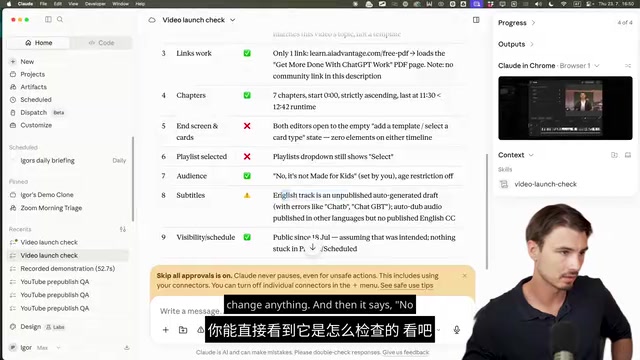Click the "4 of 4" progress count
The width and height of the screenshot is (640, 360).
[624, 22]
